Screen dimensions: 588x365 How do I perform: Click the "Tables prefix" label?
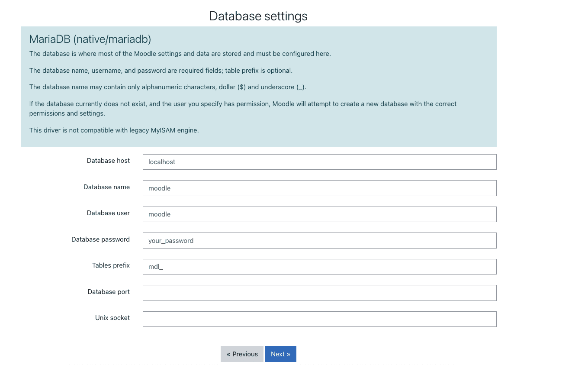111,265
